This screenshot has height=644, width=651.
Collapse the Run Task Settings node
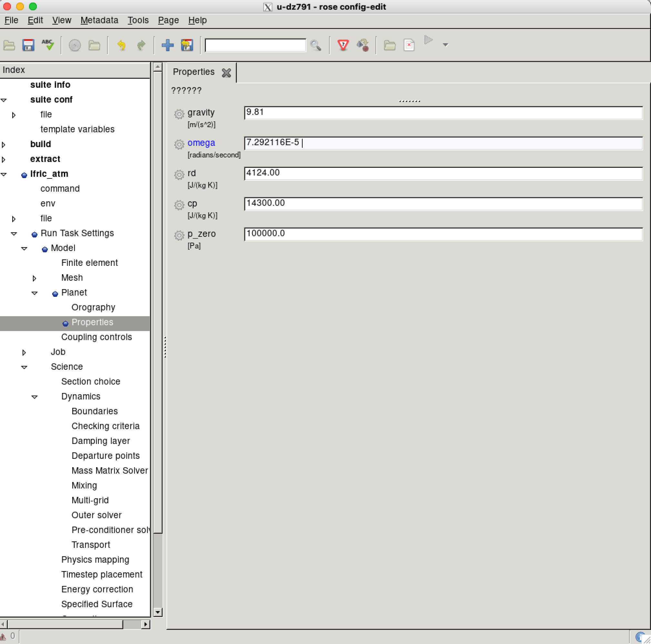(14, 234)
